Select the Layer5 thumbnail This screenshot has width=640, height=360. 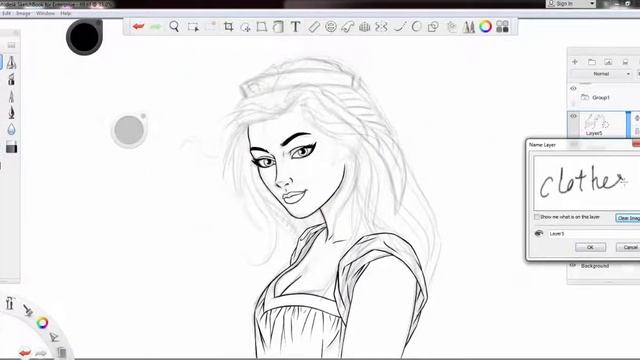(597, 122)
